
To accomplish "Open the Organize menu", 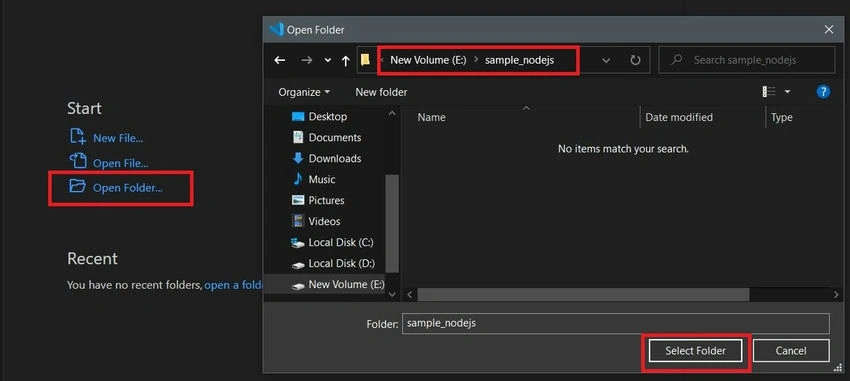I will coord(304,92).
